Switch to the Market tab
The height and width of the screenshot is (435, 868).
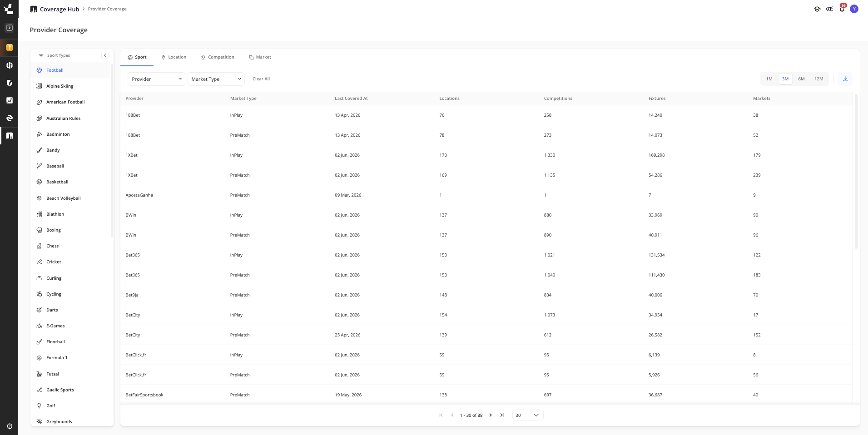coord(260,57)
